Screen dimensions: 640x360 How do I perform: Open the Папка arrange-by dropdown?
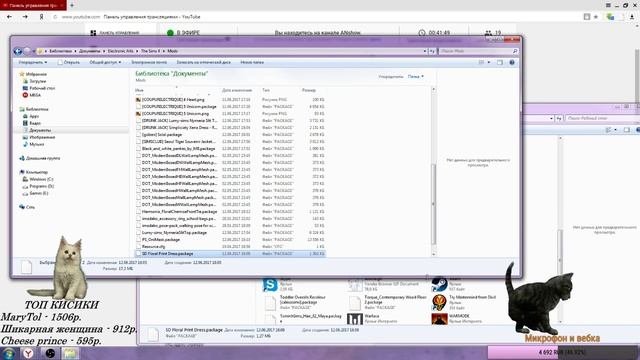416,76
